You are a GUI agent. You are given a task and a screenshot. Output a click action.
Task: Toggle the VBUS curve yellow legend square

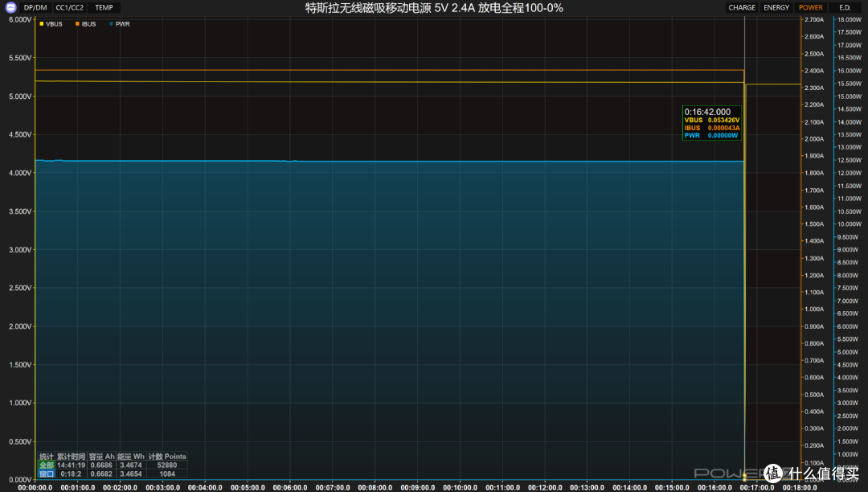click(x=42, y=24)
